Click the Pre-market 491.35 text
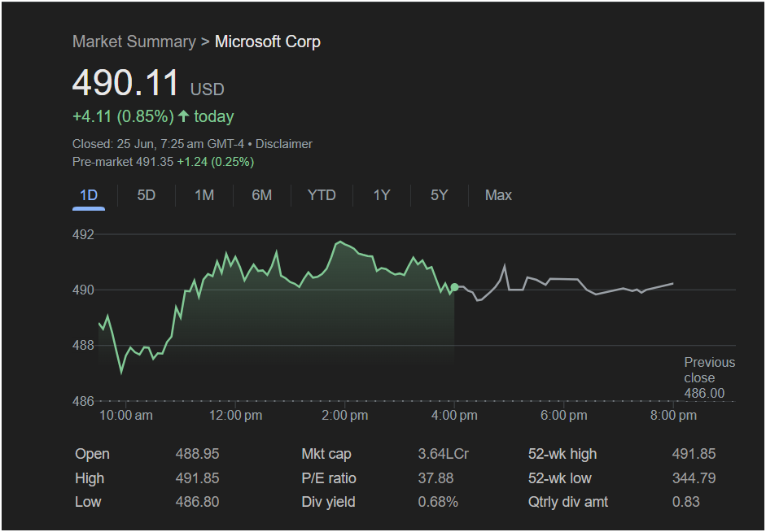This screenshot has height=532, width=766. click(123, 162)
